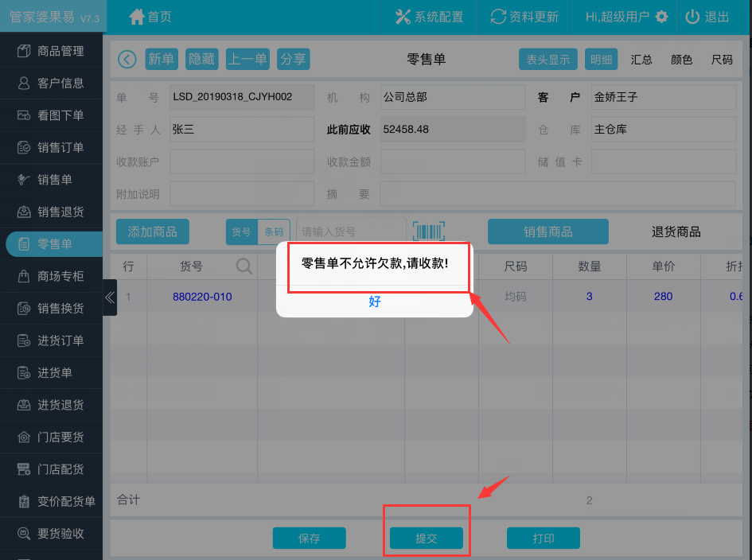Open settings gear next to 超级用户
This screenshot has height=560, width=752.
pos(661,17)
